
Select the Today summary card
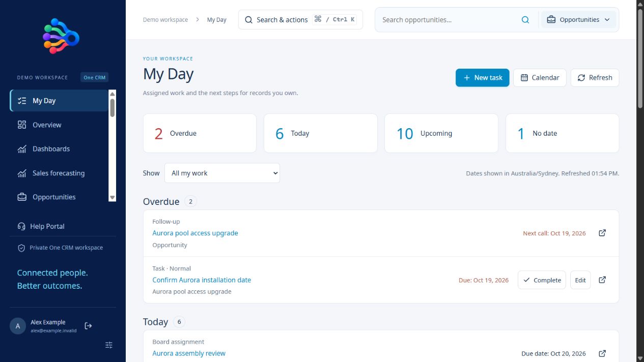coord(321,133)
